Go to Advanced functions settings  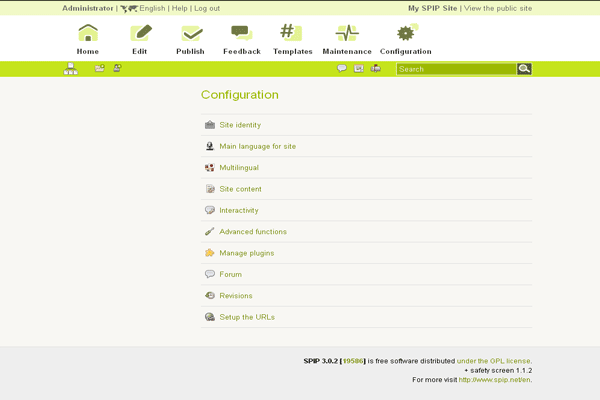tap(253, 232)
